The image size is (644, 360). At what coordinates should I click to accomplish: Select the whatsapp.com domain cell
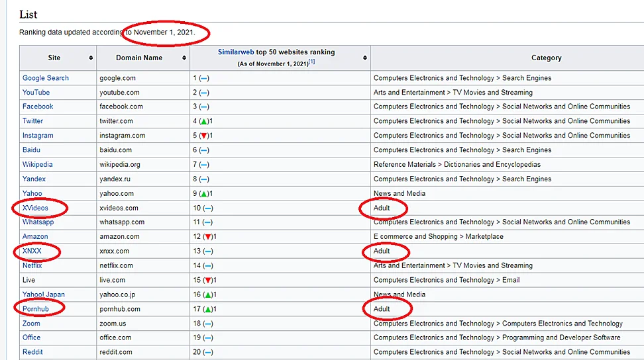point(143,222)
